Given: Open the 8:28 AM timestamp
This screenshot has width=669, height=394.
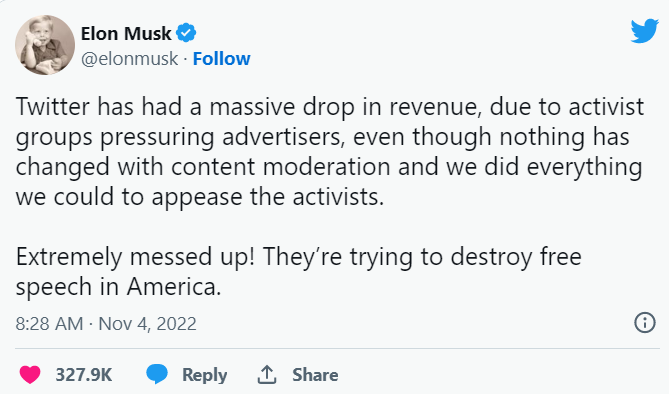Looking at the screenshot, I should coord(49,324).
